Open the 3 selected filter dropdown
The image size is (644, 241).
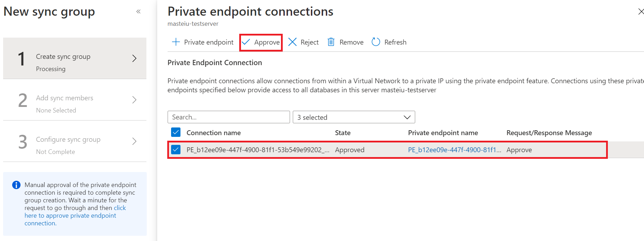tap(354, 117)
